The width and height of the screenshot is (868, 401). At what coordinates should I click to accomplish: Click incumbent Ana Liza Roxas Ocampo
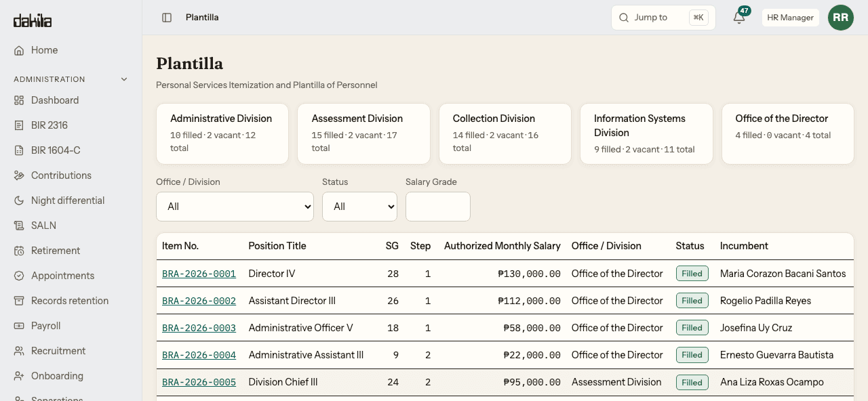pyautogui.click(x=772, y=382)
